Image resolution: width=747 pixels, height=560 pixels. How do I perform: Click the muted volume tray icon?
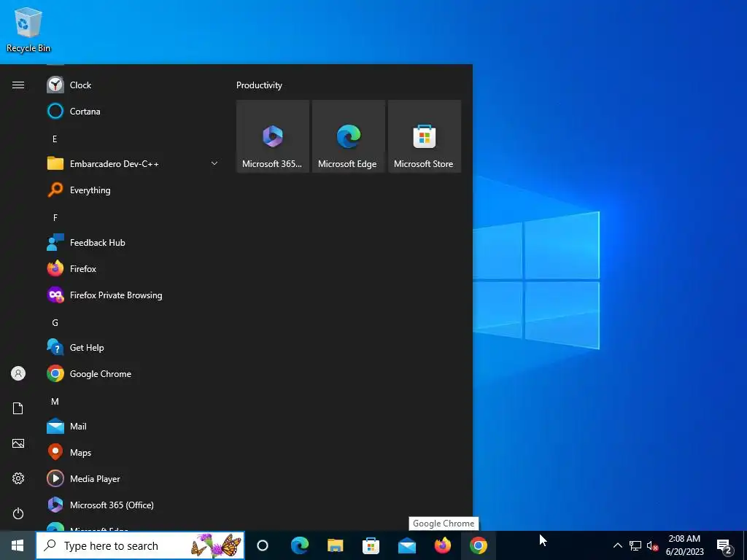coord(652,545)
